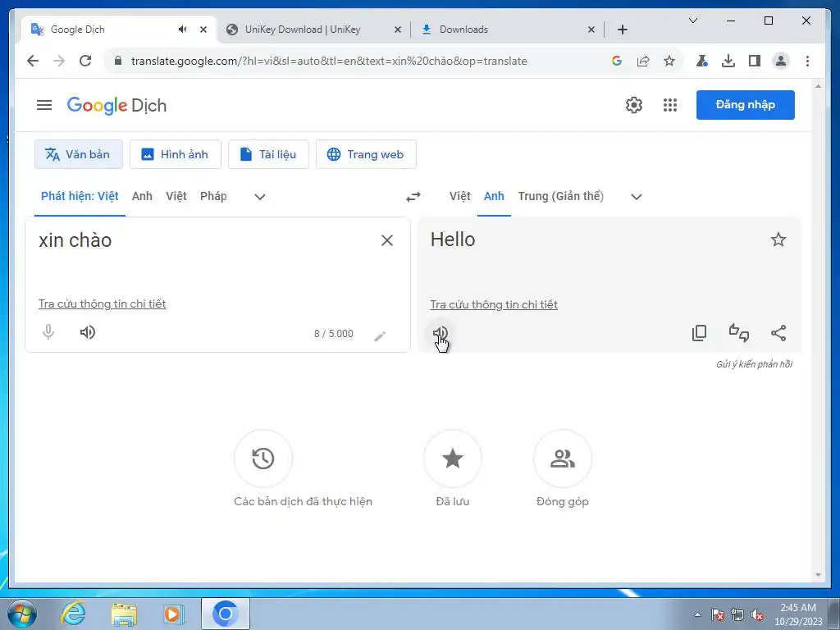
Task: Open Google Translate settings gear
Action: 634,105
